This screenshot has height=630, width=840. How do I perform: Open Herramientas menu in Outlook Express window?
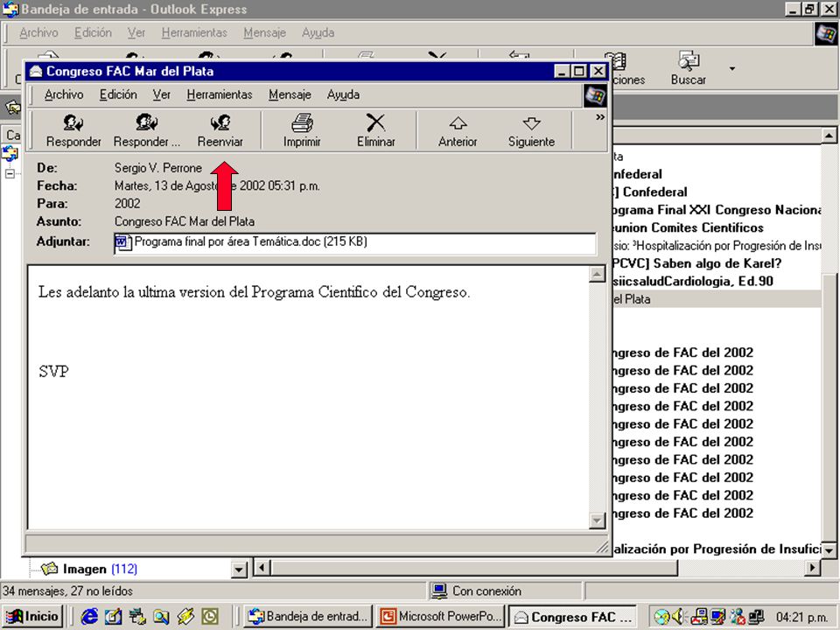[x=194, y=32]
